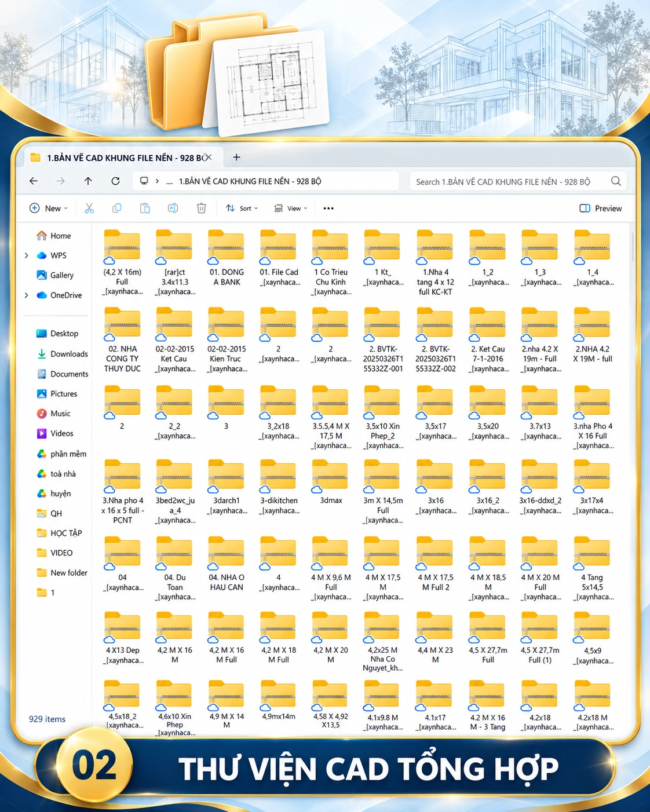Click the Copy icon in toolbar

pyautogui.click(x=117, y=209)
